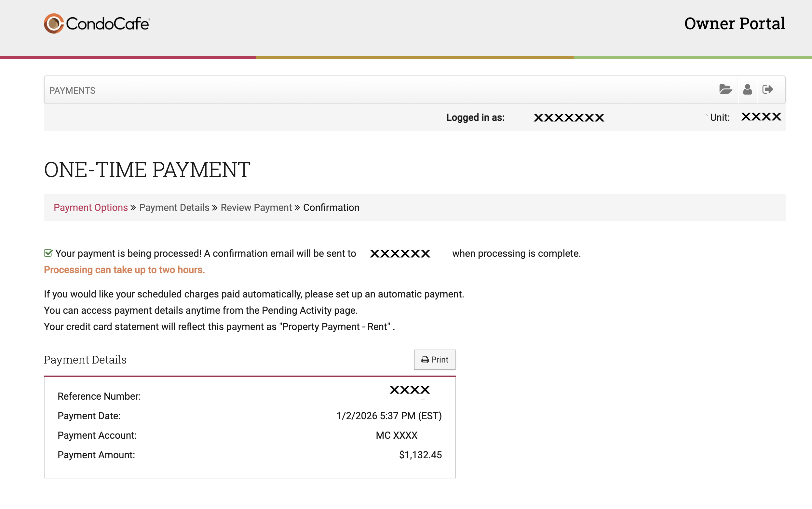Image resolution: width=812 pixels, height=509 pixels.
Task: Open the documents folder icon
Action: click(725, 89)
